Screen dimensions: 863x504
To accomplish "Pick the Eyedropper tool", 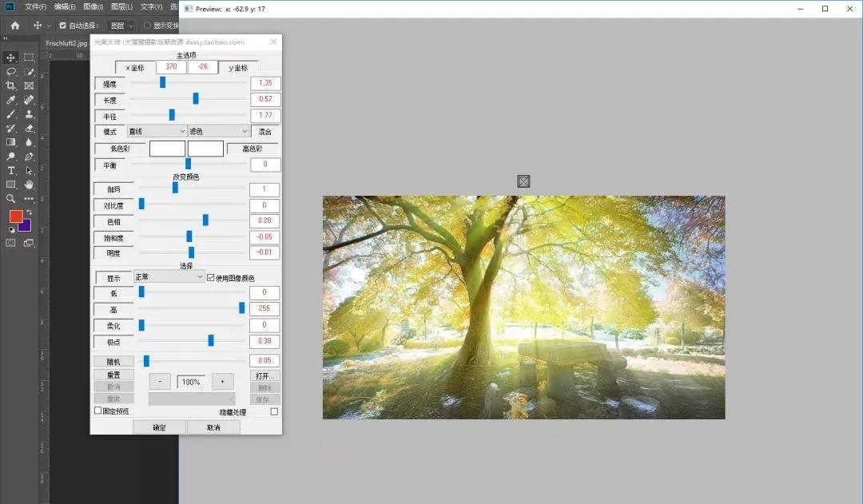I will [11, 100].
